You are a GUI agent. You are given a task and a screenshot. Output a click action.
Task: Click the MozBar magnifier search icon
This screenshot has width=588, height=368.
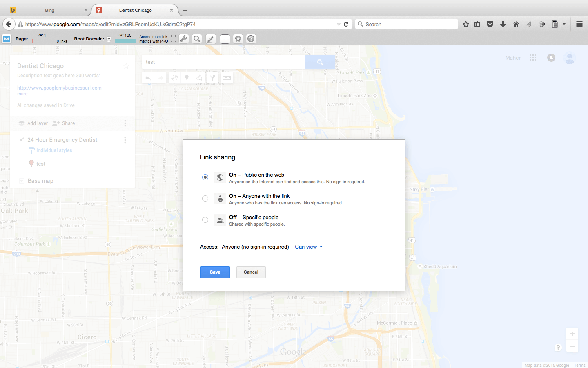[x=197, y=39]
